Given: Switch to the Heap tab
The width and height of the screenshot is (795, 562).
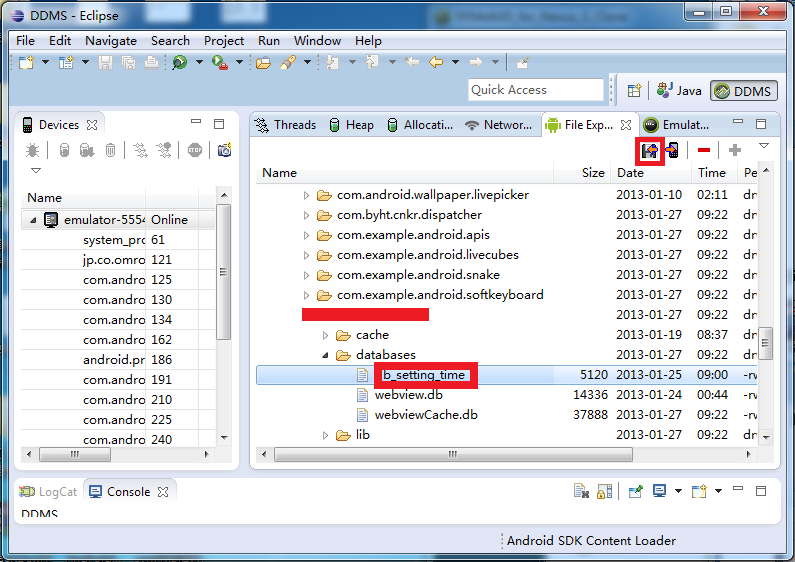Looking at the screenshot, I should (x=351, y=125).
